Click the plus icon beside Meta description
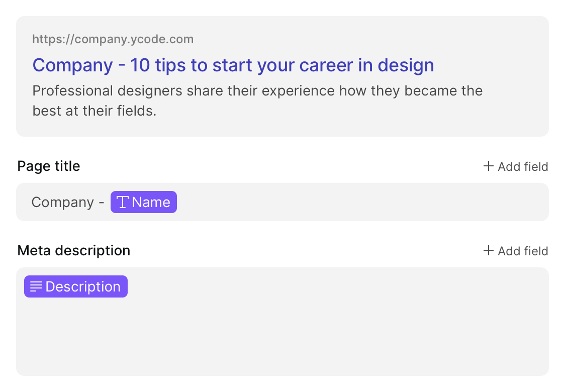This screenshot has width=565, height=392. [x=488, y=250]
